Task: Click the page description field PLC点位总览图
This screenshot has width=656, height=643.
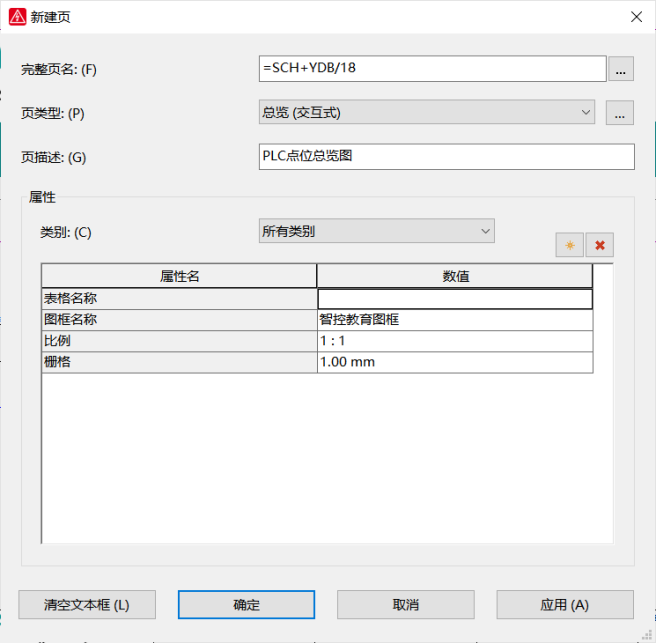Action: tap(447, 157)
